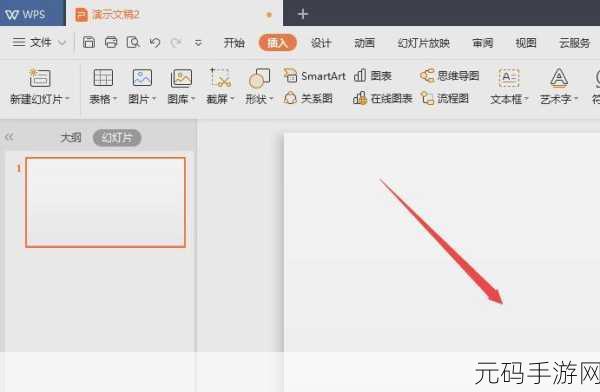The width and height of the screenshot is (600, 392).
Task: Insert a table with 表格 icon
Action: coord(103,78)
